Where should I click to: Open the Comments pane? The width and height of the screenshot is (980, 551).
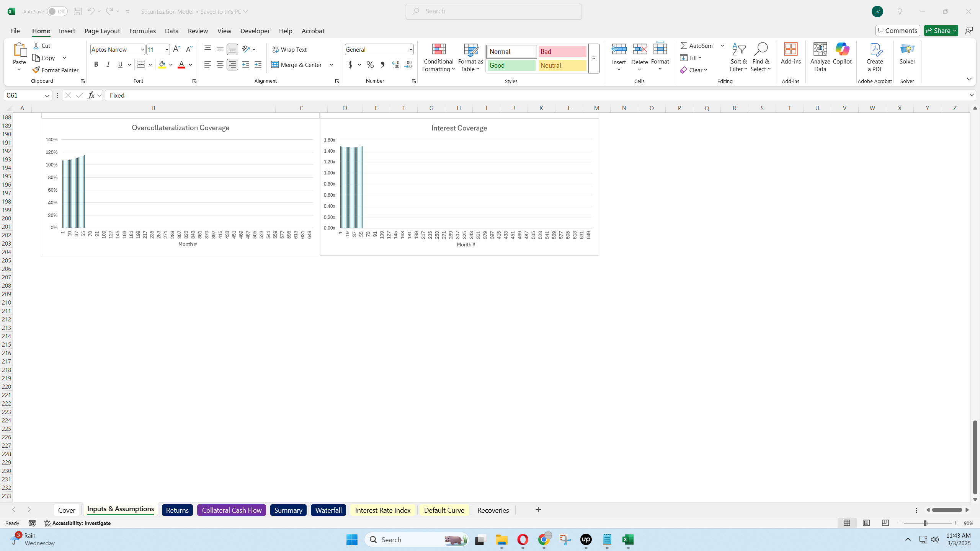pyautogui.click(x=898, y=31)
